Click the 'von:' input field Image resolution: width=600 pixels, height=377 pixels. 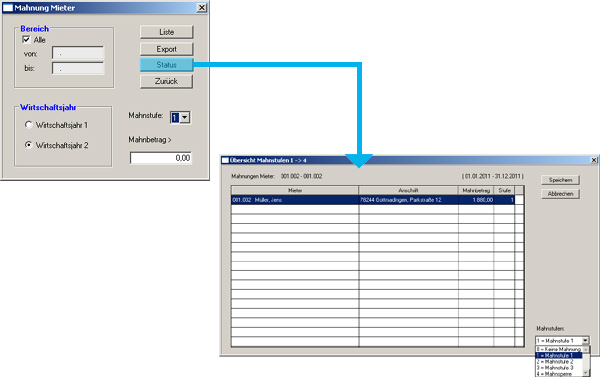click(x=78, y=53)
